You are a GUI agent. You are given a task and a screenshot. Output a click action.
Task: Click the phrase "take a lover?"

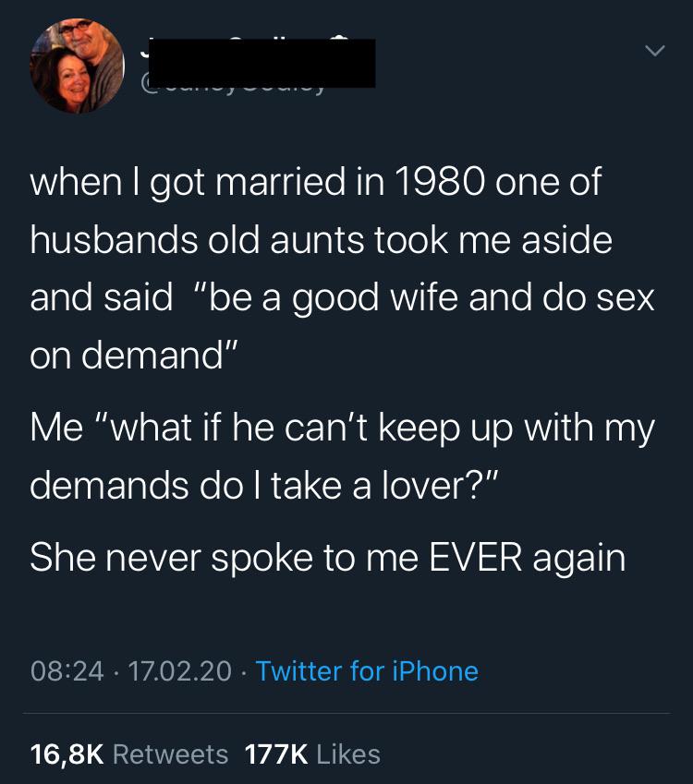pyautogui.click(x=384, y=486)
